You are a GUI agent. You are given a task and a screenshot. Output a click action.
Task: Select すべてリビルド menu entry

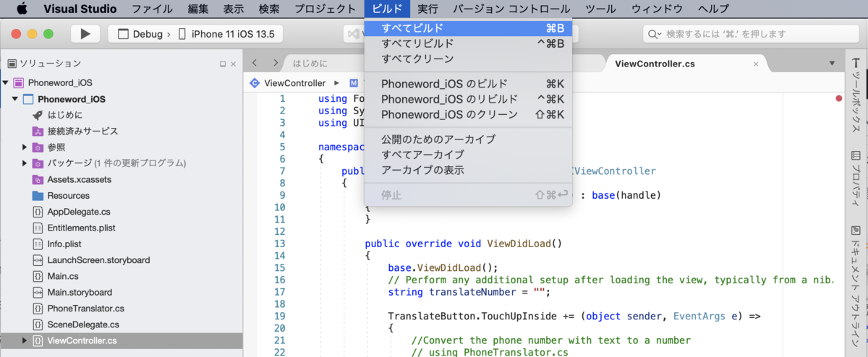(469, 43)
